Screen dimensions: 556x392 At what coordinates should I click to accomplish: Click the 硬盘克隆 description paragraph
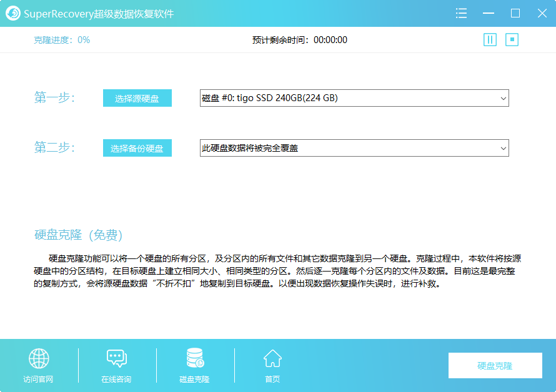[277, 271]
